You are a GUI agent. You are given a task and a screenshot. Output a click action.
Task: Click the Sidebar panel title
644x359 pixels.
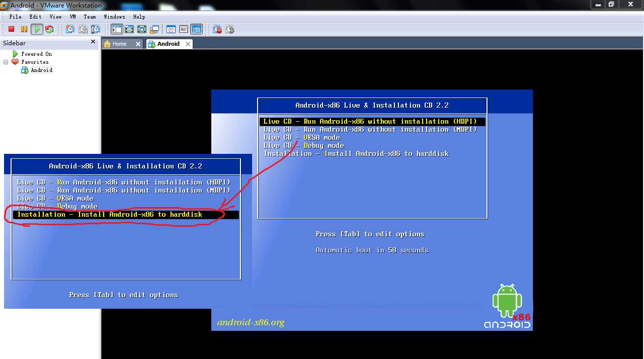pos(15,43)
